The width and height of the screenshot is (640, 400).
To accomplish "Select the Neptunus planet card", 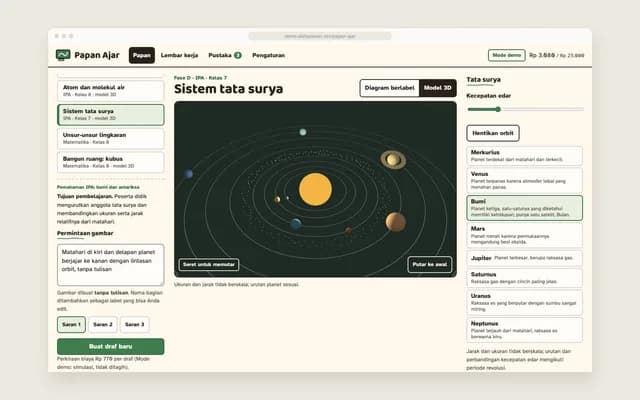I will pyautogui.click(x=524, y=330).
